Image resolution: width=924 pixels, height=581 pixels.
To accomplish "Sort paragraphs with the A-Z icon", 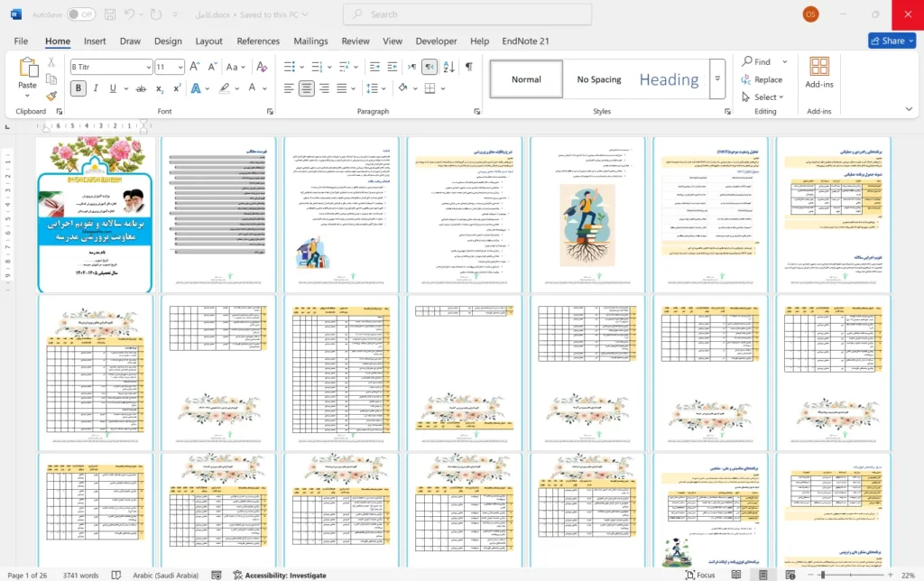I will pyautogui.click(x=448, y=67).
